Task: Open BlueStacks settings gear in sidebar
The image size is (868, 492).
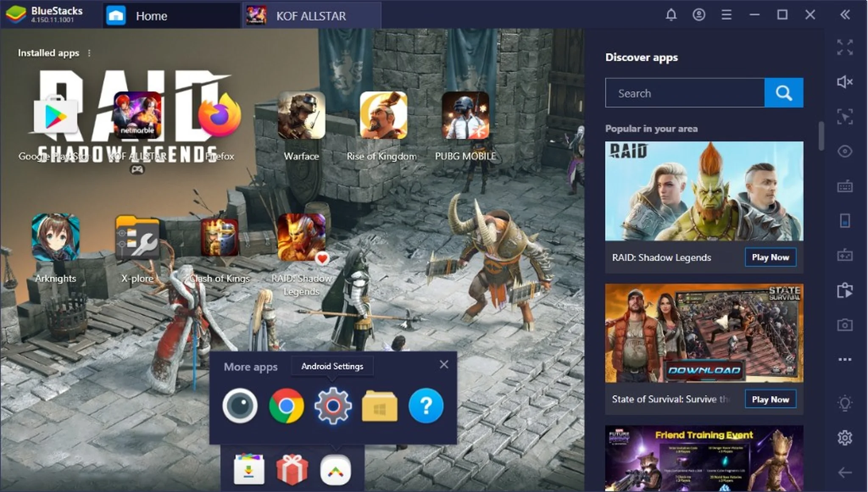Action: click(x=845, y=437)
